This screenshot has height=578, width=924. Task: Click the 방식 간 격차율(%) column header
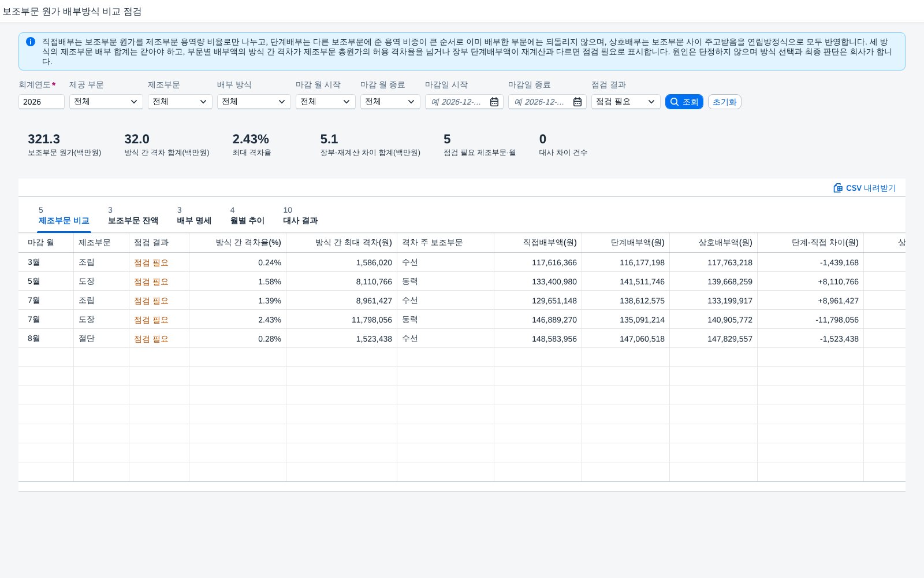pyautogui.click(x=248, y=243)
